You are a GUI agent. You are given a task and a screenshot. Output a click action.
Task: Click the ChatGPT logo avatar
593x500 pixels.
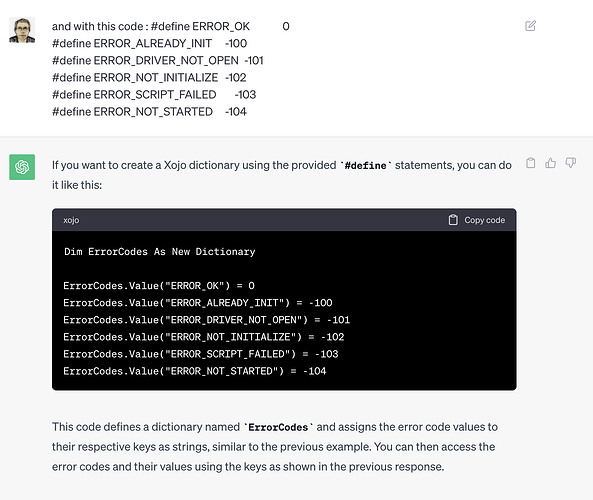coord(22,167)
